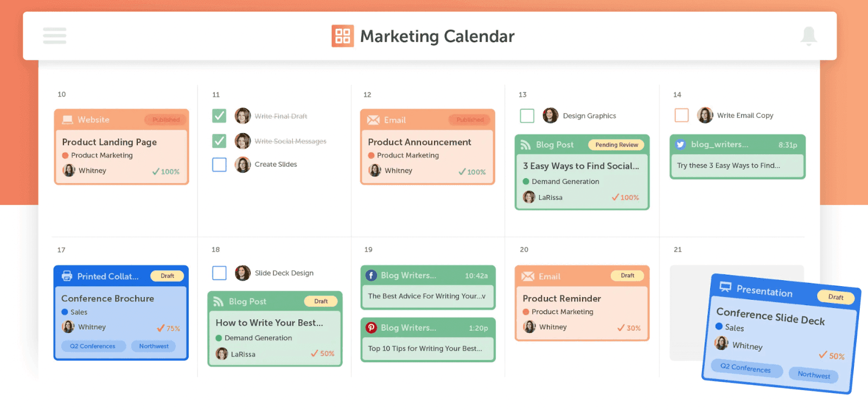
Task: Click the Twitter icon on blog_writers card
Action: coord(680,144)
